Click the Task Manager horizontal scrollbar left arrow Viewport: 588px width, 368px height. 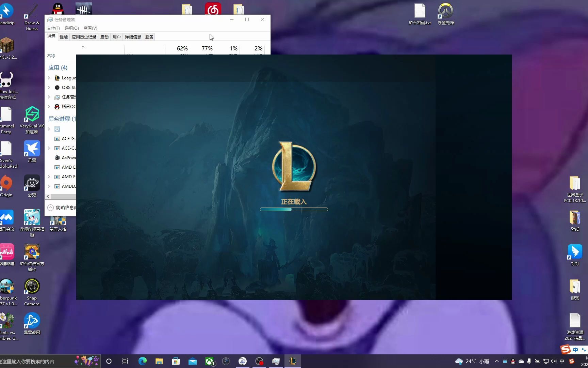48,197
